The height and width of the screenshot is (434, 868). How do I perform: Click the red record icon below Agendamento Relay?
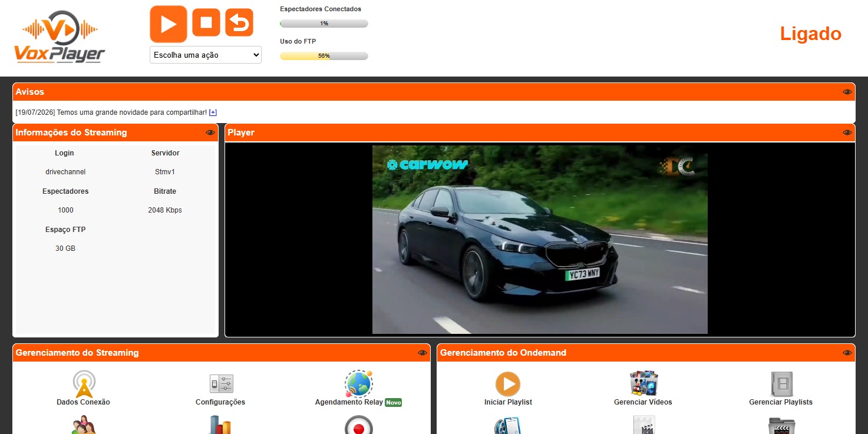tap(359, 425)
